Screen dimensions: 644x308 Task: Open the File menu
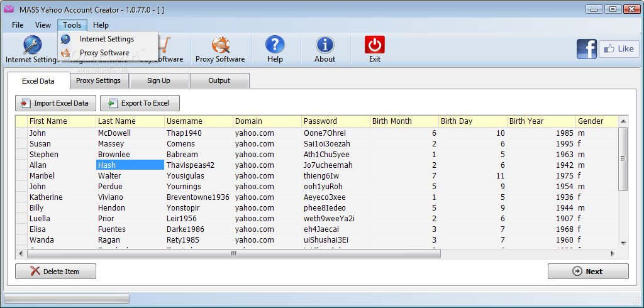tap(18, 25)
